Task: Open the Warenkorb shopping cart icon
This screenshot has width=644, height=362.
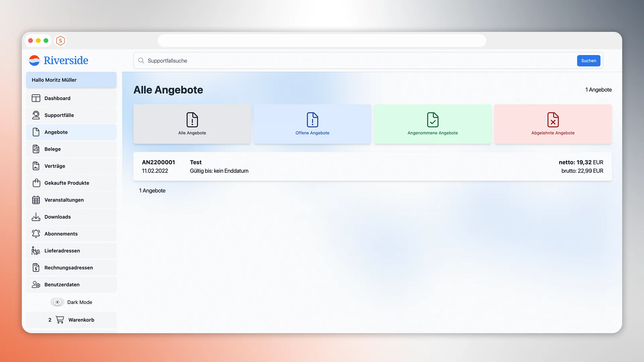Action: coord(60,320)
